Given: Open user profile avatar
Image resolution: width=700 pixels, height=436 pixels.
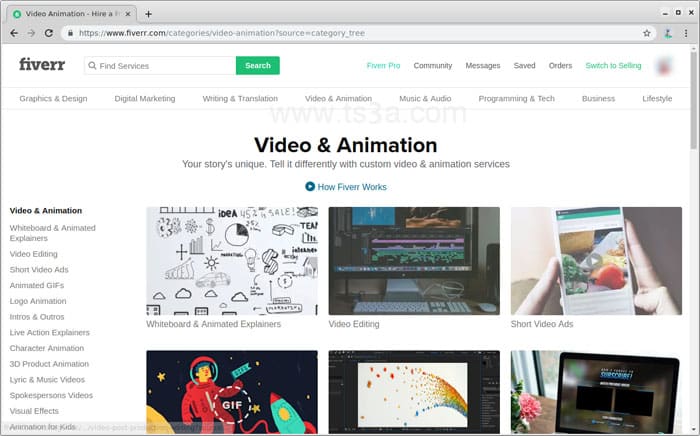Looking at the screenshot, I should (x=664, y=66).
